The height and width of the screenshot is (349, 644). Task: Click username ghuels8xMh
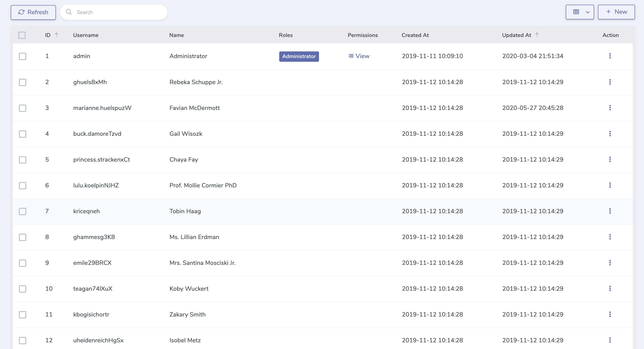click(x=90, y=82)
